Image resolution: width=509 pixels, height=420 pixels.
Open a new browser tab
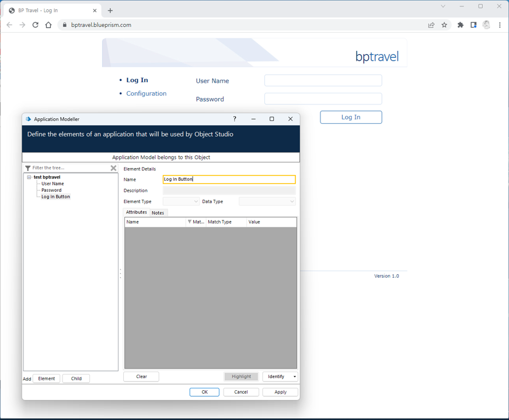110,10
